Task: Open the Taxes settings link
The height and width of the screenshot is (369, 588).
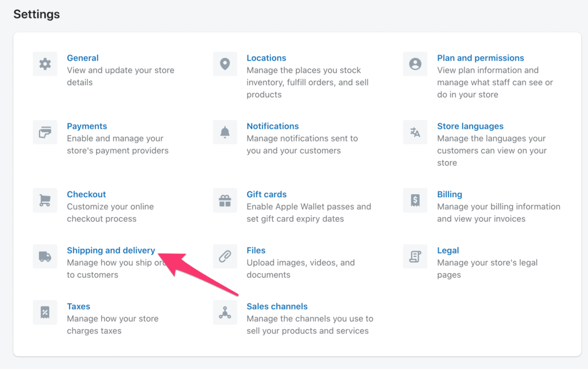Action: (x=79, y=306)
